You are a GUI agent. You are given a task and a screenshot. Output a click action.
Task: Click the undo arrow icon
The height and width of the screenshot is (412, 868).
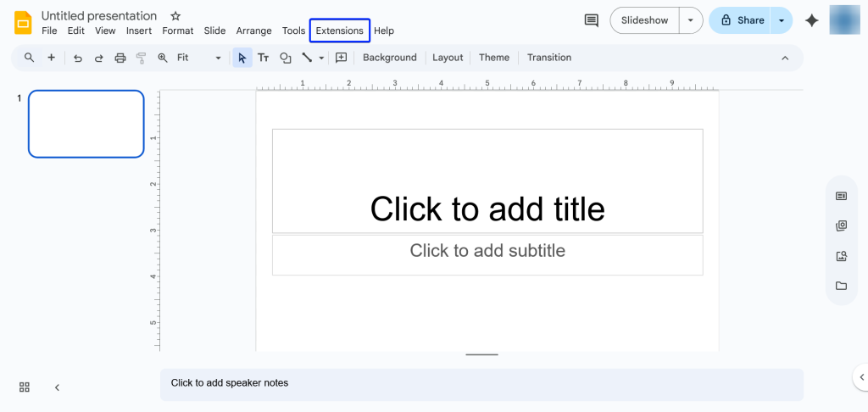click(78, 58)
